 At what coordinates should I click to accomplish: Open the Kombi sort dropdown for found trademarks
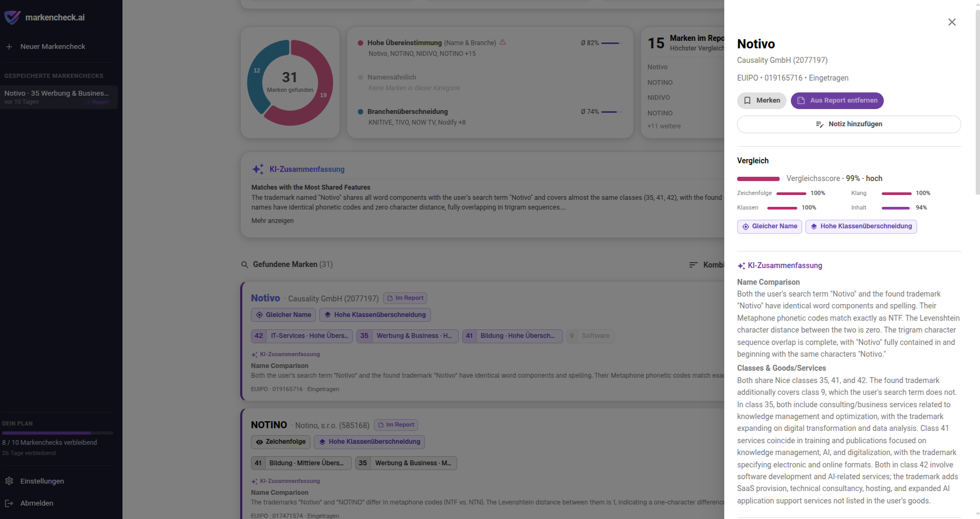tap(707, 265)
